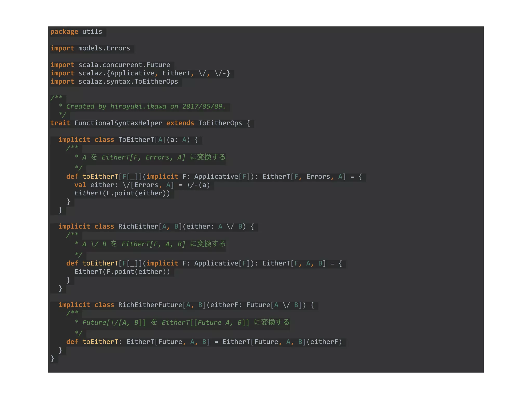This screenshot has height=399, width=532.
Task: Click 'import scalaz.syntax.ToEitherOps' line
Action: point(114,82)
